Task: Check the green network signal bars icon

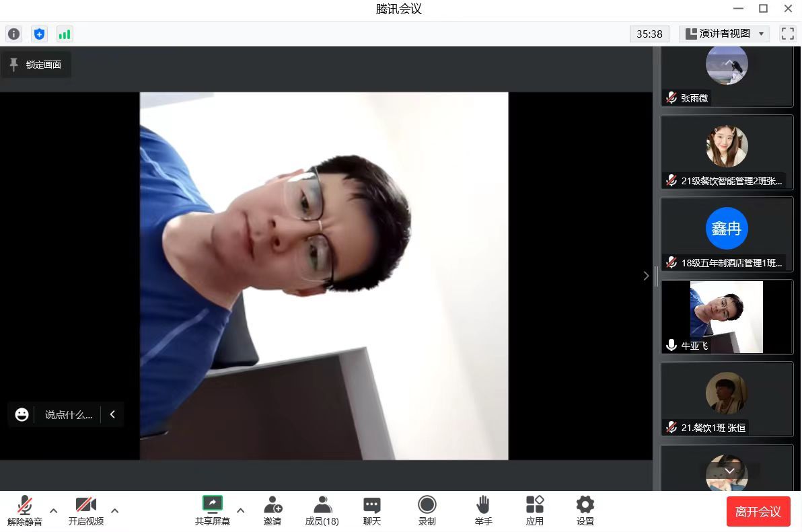Action: pyautogui.click(x=65, y=34)
